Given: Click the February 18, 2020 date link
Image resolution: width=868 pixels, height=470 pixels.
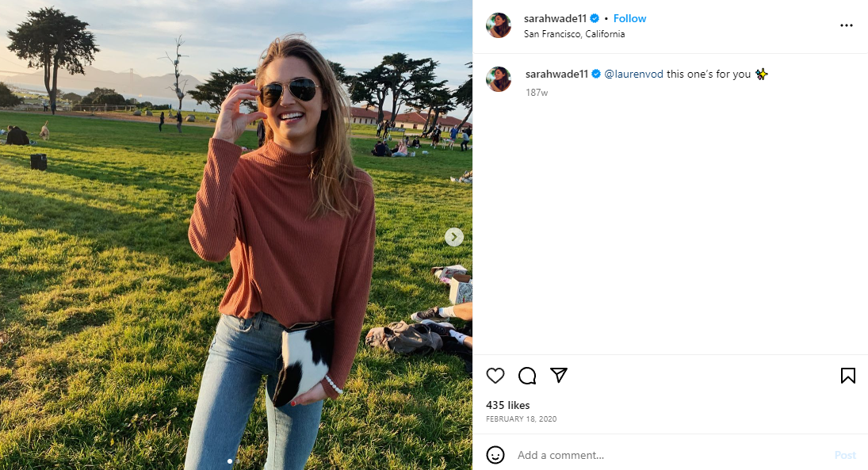Looking at the screenshot, I should coord(521,418).
